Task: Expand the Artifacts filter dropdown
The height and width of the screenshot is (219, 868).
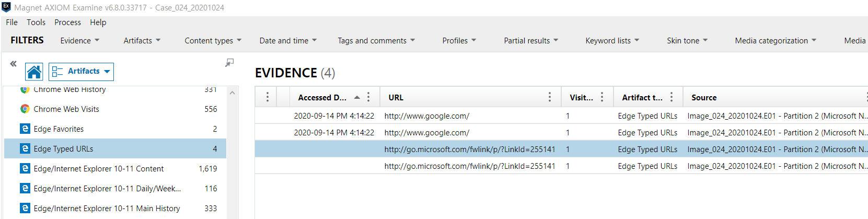Action: pyautogui.click(x=142, y=40)
